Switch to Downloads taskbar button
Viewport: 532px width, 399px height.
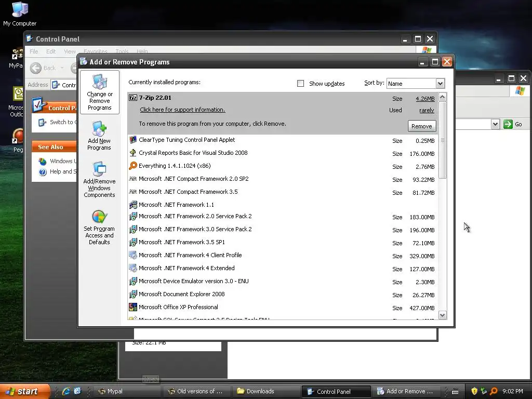point(266,391)
